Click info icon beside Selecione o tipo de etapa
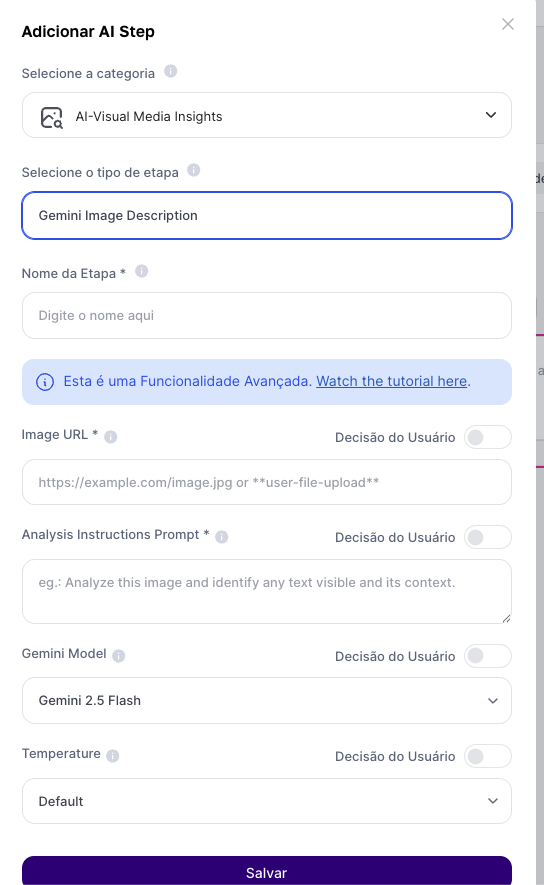This screenshot has height=885, width=544. pos(194,170)
